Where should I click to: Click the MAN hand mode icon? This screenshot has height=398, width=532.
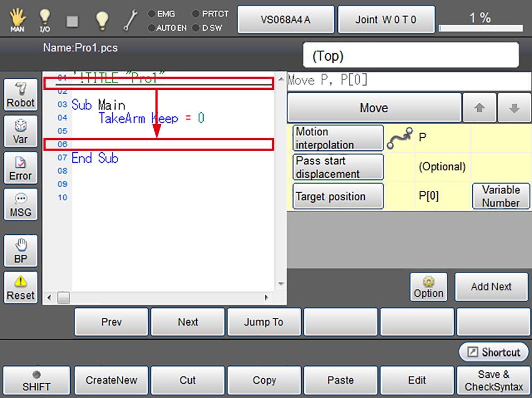pos(18,20)
